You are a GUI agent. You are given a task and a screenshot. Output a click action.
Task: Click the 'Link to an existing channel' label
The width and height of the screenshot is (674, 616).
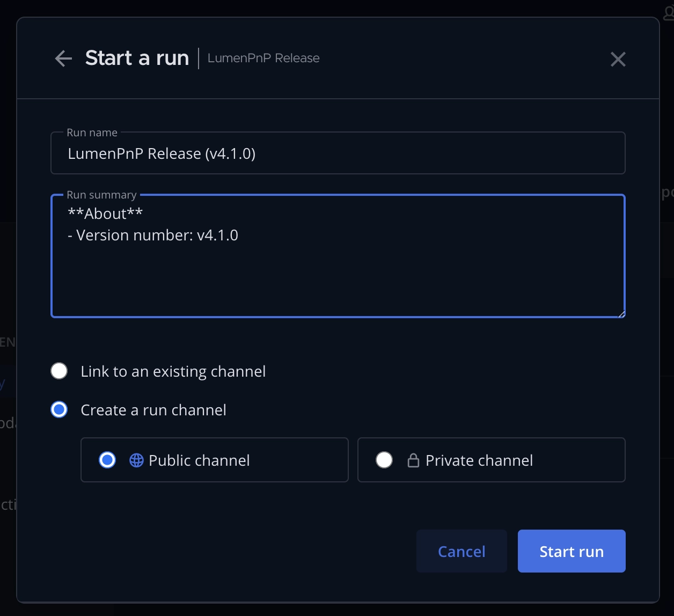coord(173,371)
